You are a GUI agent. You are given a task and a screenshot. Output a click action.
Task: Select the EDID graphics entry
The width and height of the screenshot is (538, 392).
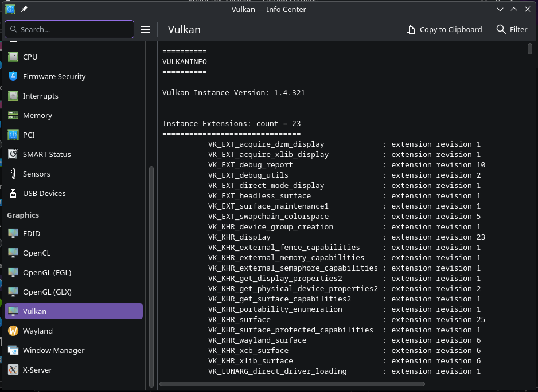click(x=31, y=233)
